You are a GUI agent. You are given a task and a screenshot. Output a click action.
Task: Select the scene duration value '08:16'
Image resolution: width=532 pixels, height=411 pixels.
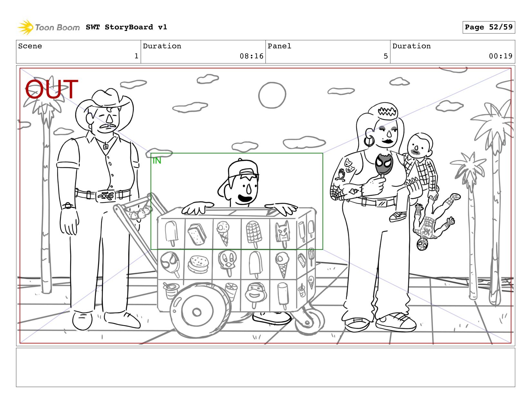251,56
